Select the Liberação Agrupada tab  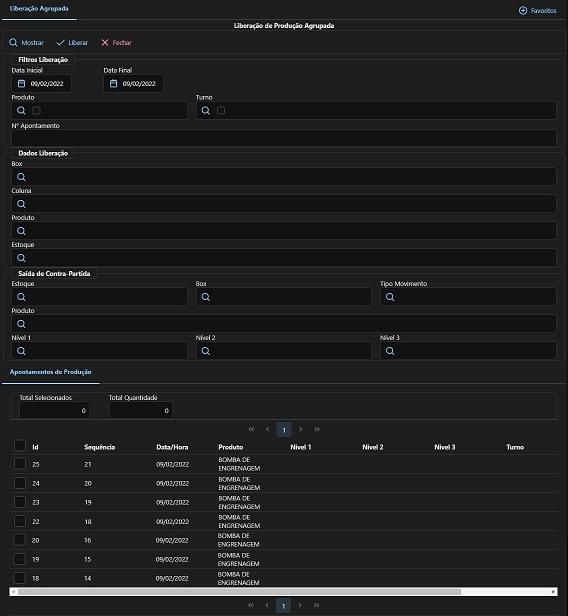click(39, 9)
